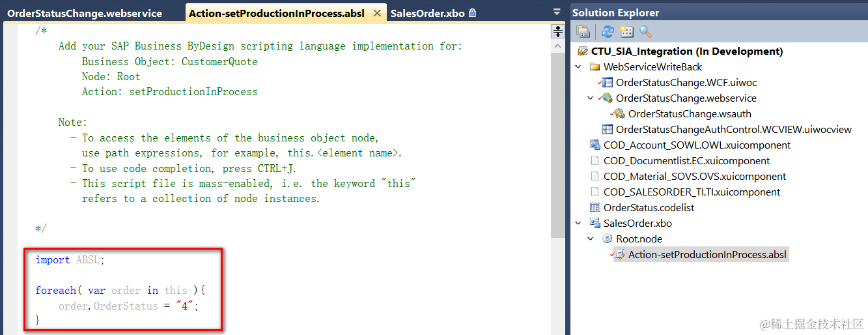Collapse the OrderStatusChange.webservice node

[591, 98]
